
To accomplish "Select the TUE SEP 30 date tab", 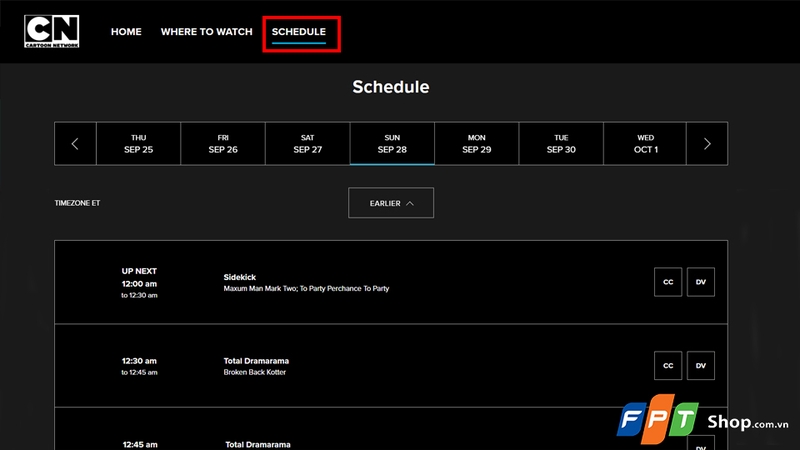I will 561,144.
